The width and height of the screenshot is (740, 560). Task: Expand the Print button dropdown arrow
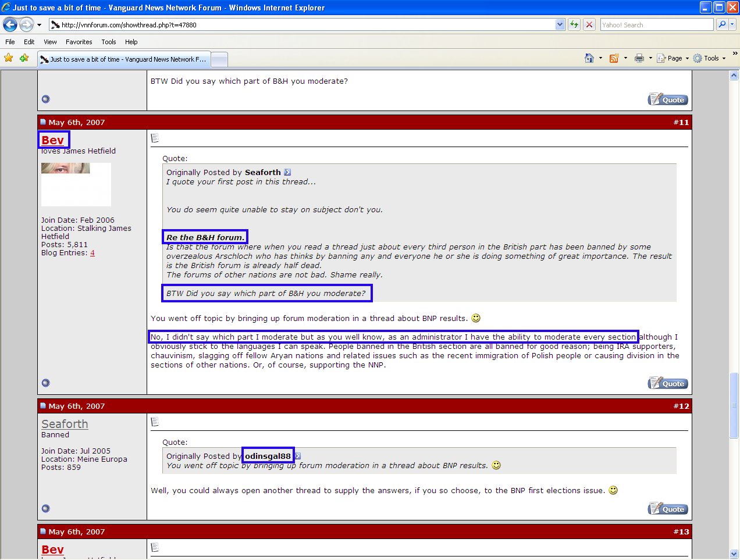coord(650,58)
